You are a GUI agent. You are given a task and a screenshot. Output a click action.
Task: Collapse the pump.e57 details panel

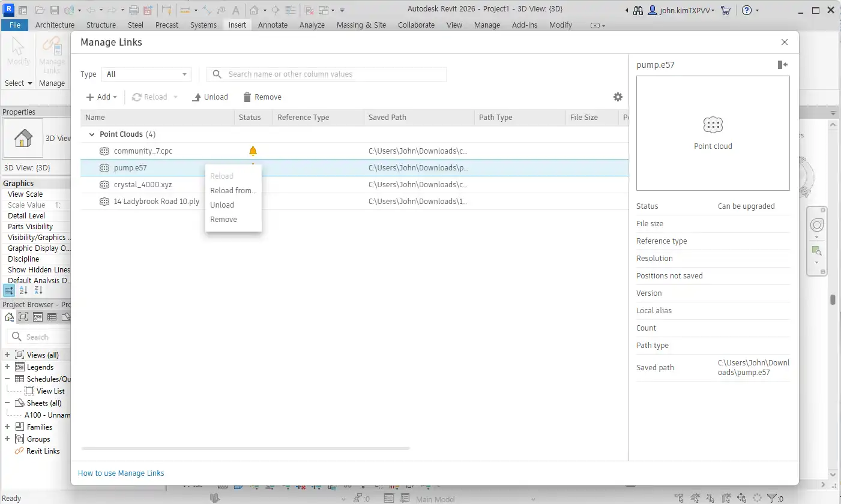coord(782,65)
